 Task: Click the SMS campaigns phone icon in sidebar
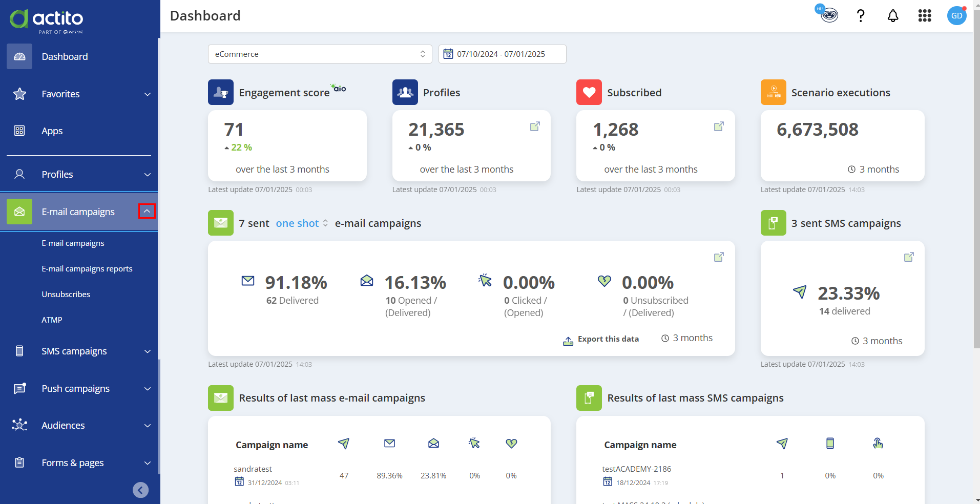[19, 351]
